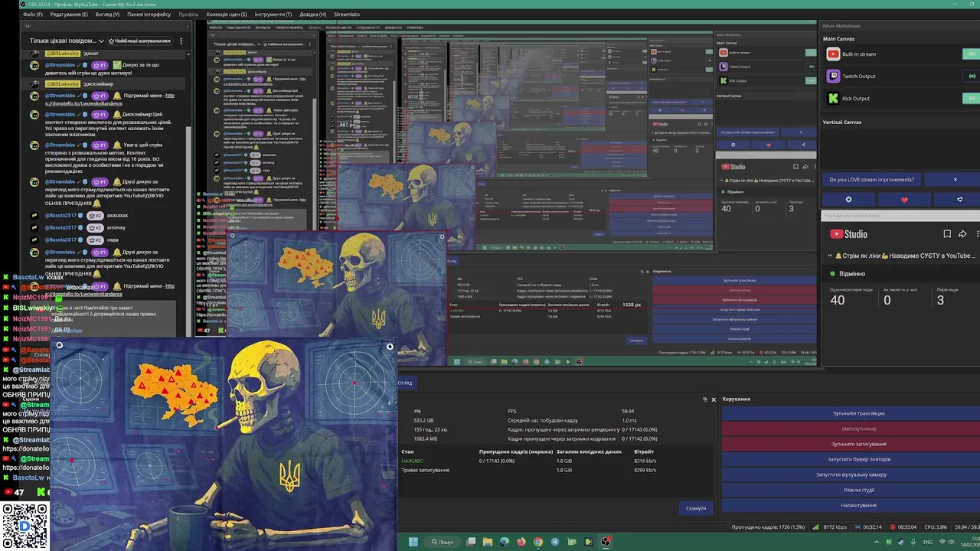Select the skeleton image source in preview
Screen dimensions: 980x551
[224, 444]
